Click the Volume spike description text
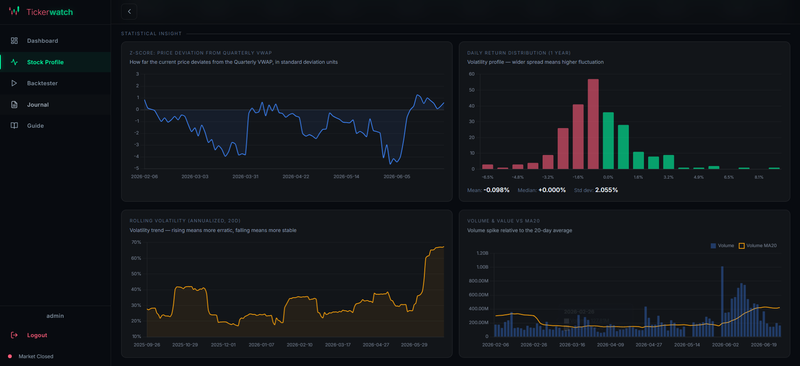Screen dimensions: 800x366 point(519,230)
